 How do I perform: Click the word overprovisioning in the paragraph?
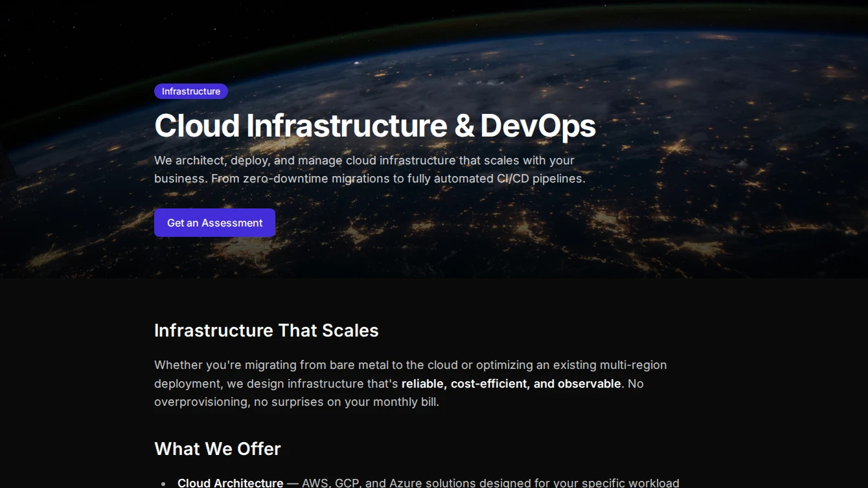point(199,401)
